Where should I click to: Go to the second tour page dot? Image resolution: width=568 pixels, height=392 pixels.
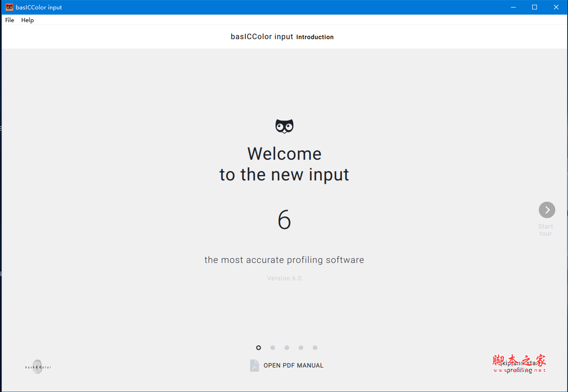273,348
